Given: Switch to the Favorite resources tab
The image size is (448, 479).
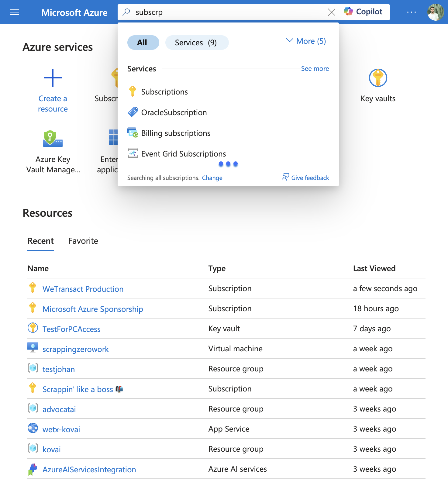Looking at the screenshot, I should point(83,241).
